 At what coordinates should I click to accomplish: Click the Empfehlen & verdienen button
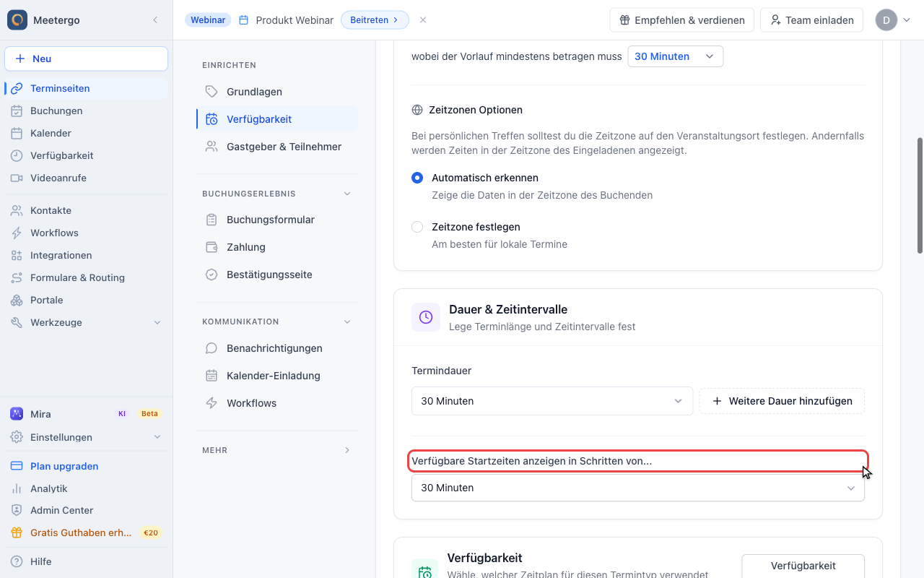[682, 20]
